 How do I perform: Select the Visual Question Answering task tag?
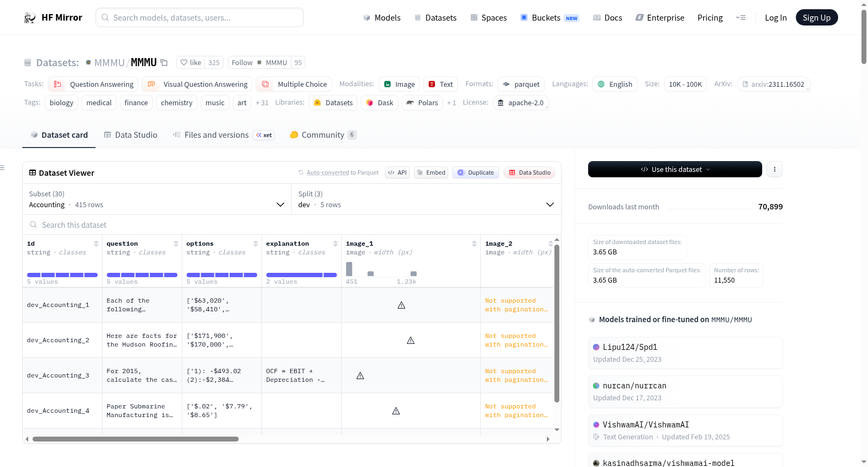tap(197, 85)
